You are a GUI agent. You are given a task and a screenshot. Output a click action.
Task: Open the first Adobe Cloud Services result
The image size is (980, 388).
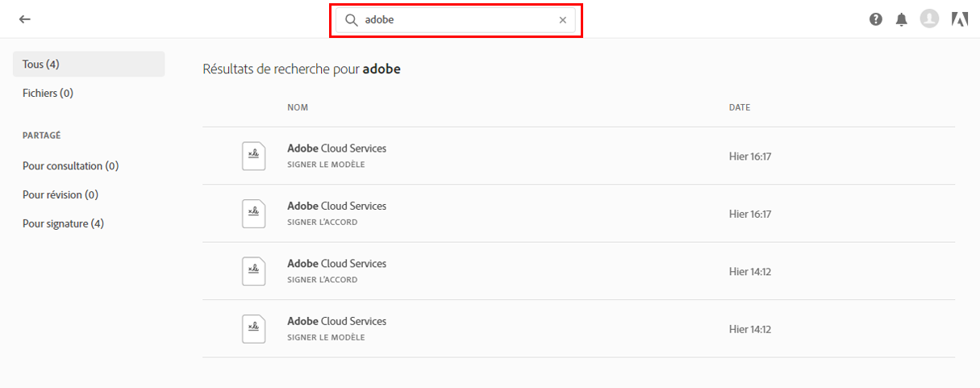[336, 148]
